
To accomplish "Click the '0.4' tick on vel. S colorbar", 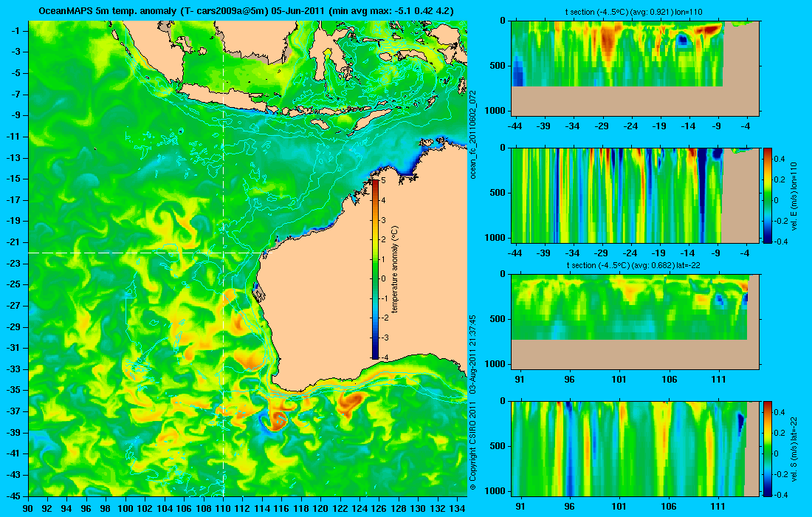I will click(x=780, y=412).
